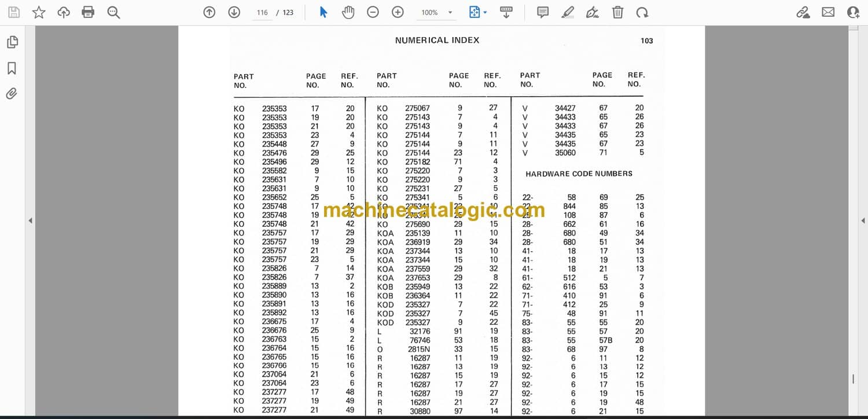Click part number 235949

(417, 286)
